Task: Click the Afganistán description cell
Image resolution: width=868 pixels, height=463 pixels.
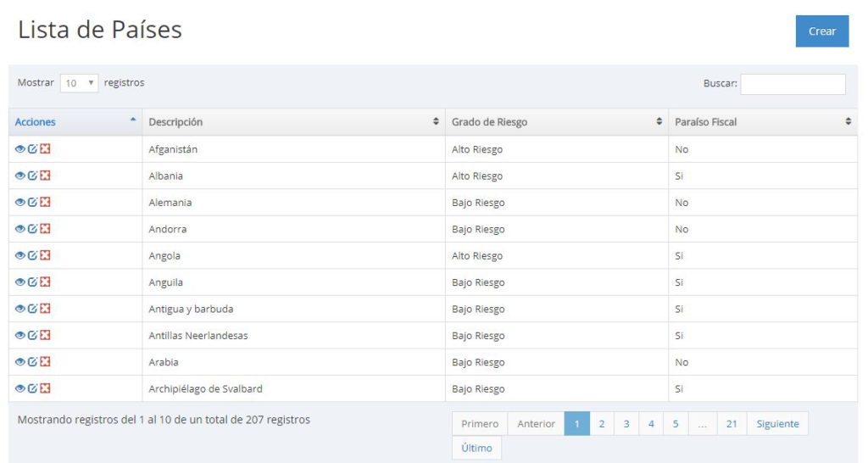Action: point(293,149)
